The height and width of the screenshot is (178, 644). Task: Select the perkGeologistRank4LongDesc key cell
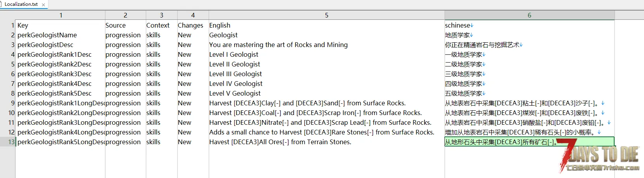tap(60, 132)
